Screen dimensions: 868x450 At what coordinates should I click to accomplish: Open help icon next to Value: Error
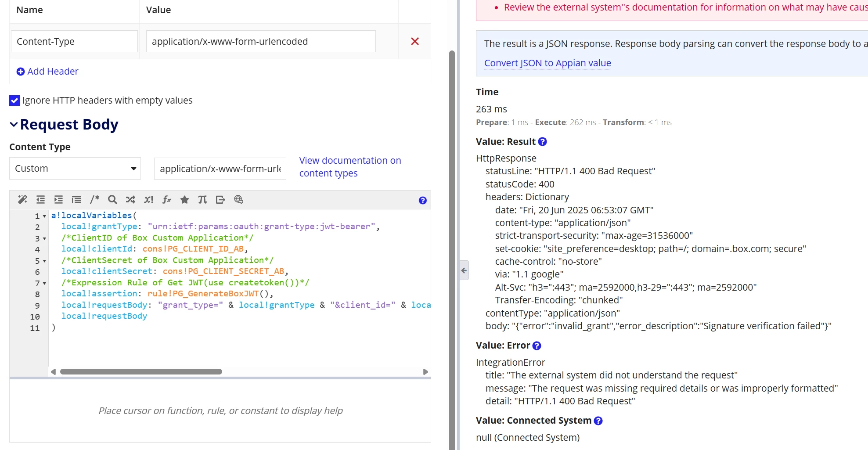(537, 346)
